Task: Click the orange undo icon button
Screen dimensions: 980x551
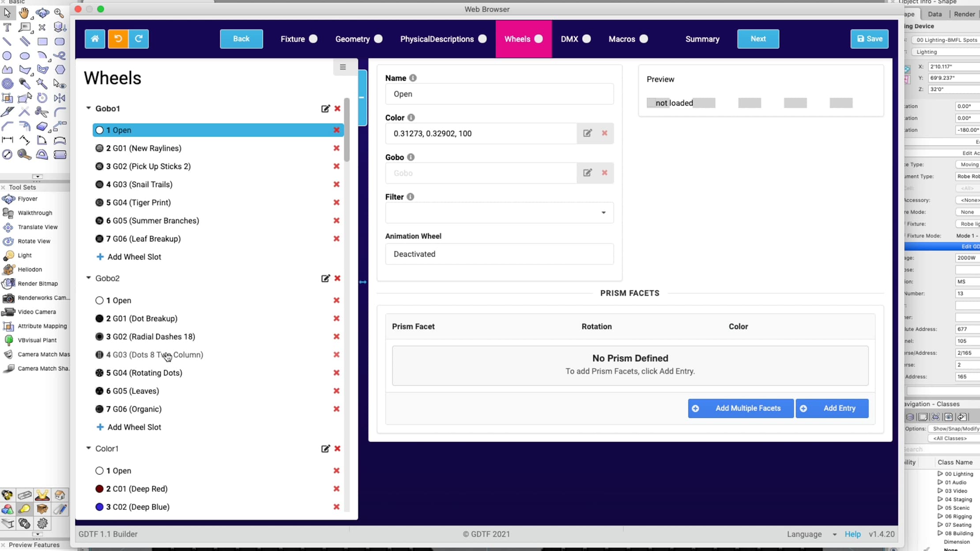Action: click(x=118, y=39)
